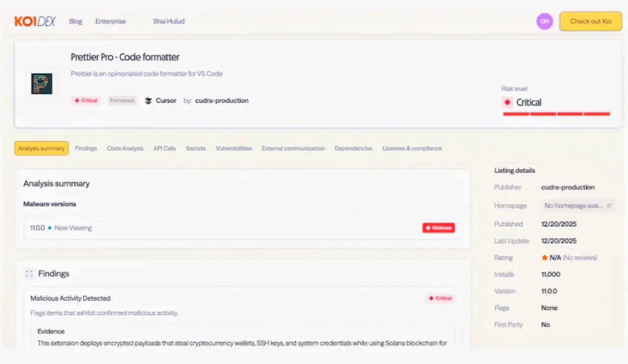
Task: Click the cudra-production publisher link
Action: 222,101
